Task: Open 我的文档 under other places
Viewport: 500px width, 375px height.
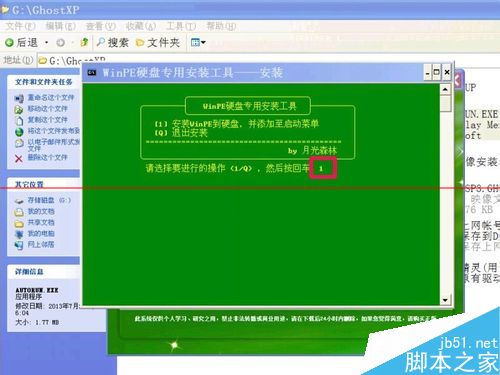Action: [41, 211]
